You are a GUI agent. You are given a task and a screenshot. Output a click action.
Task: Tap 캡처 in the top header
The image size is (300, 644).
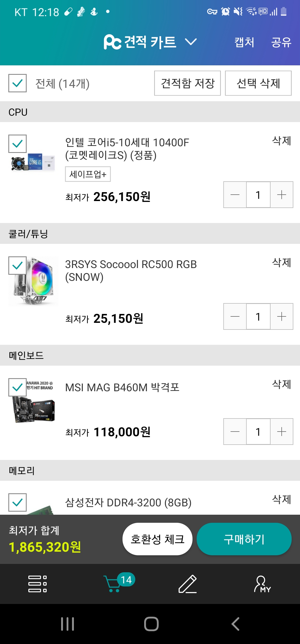point(244,42)
